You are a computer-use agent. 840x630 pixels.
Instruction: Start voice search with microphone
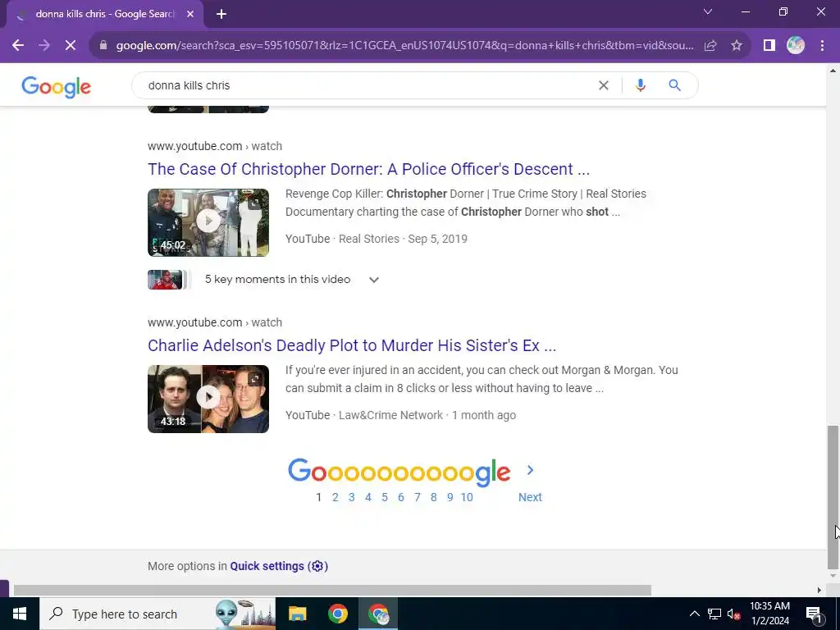[x=640, y=85]
